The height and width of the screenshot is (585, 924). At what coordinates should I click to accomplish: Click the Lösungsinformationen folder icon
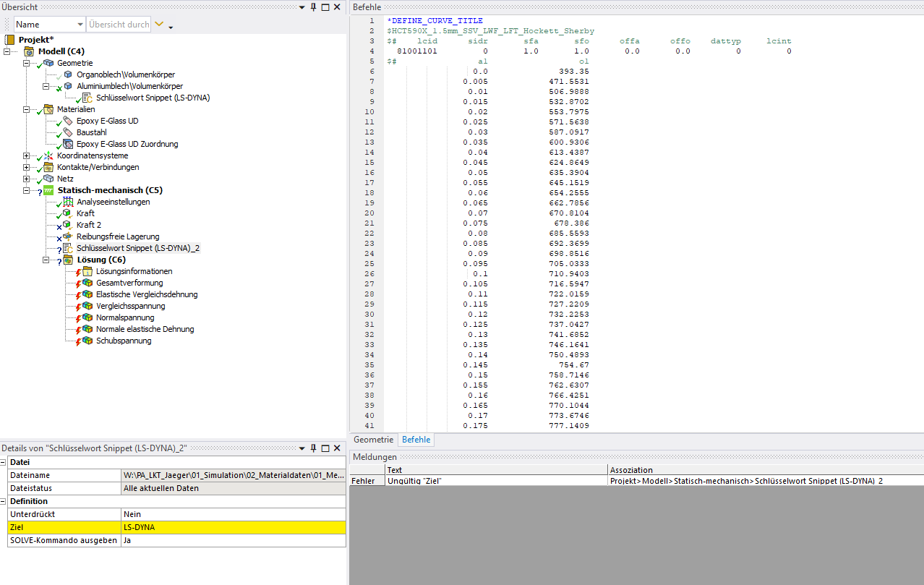tap(87, 271)
